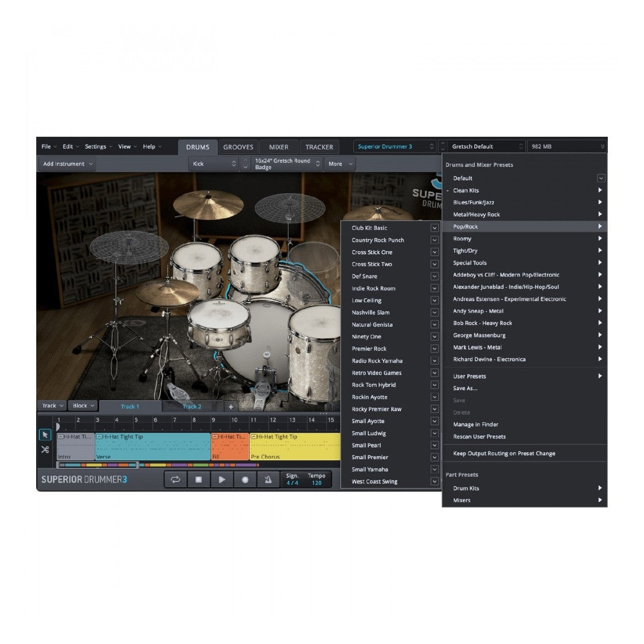
Task: Toggle loop playback in the transport
Action: tap(175, 480)
